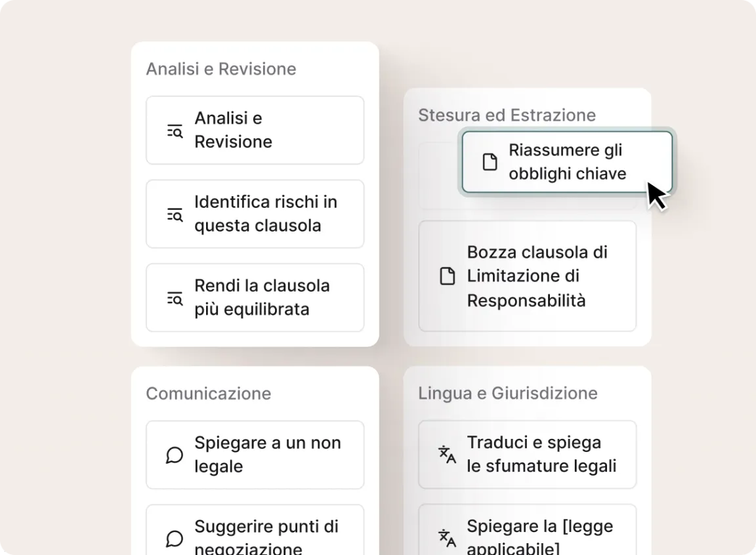Select Bozza clausola di Limitazione di Responsabilità

(x=527, y=276)
